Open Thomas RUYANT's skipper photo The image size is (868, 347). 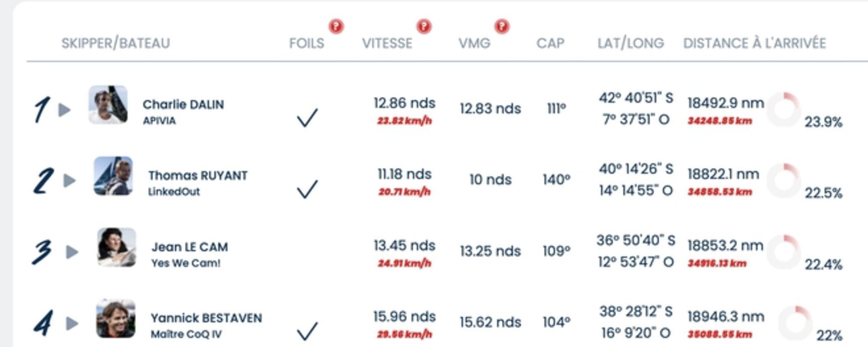pyautogui.click(x=113, y=176)
